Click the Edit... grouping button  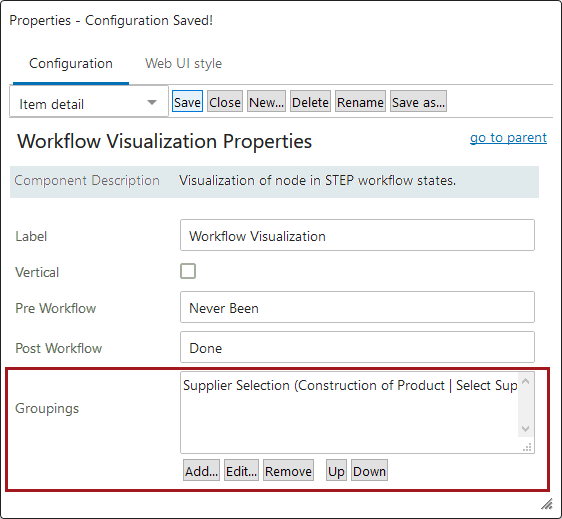pyautogui.click(x=241, y=470)
